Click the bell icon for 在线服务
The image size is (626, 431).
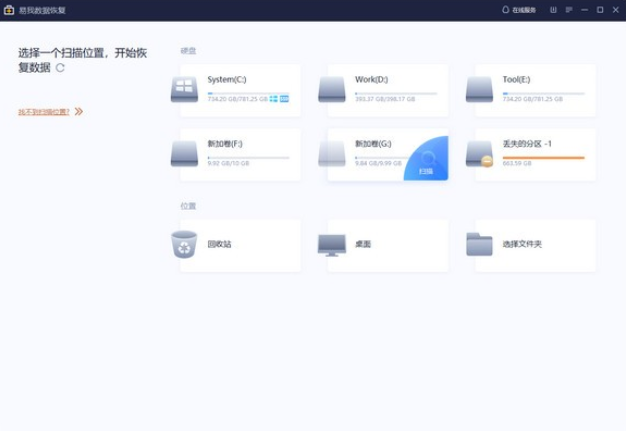click(505, 10)
